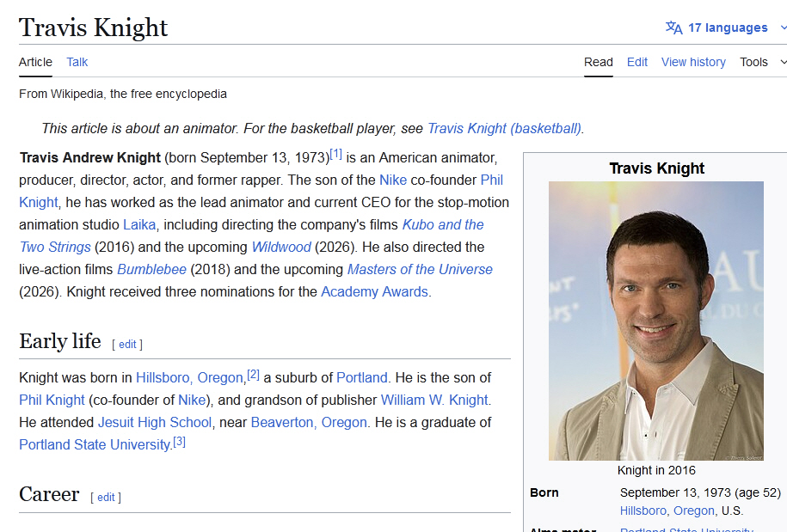This screenshot has width=787, height=532.
Task: Open the William W. Knight link
Action: click(x=434, y=401)
